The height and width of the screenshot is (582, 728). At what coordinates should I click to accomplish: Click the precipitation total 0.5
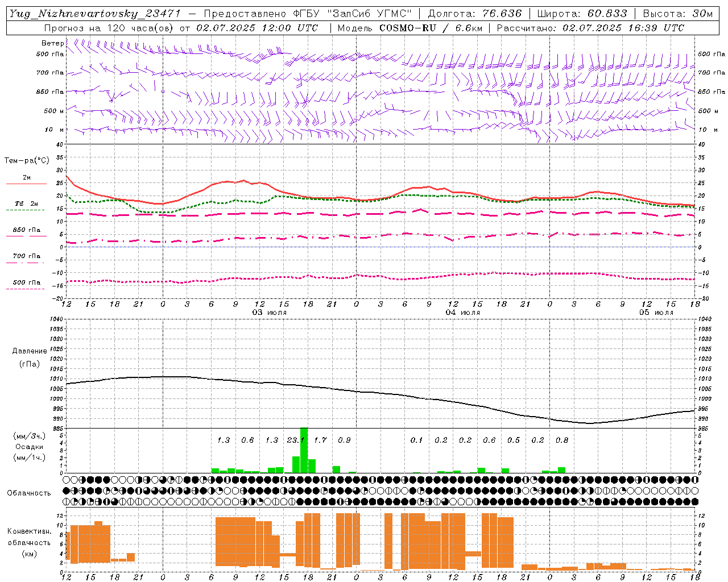(x=514, y=440)
